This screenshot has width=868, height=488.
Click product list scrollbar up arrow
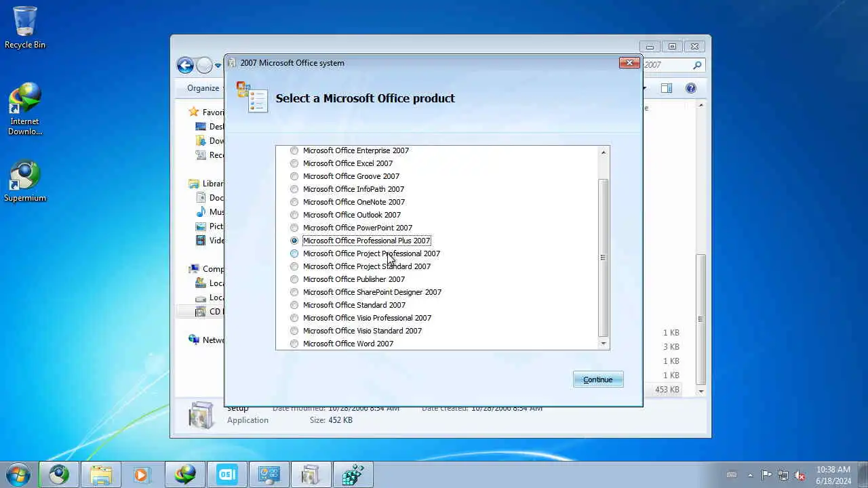point(603,152)
